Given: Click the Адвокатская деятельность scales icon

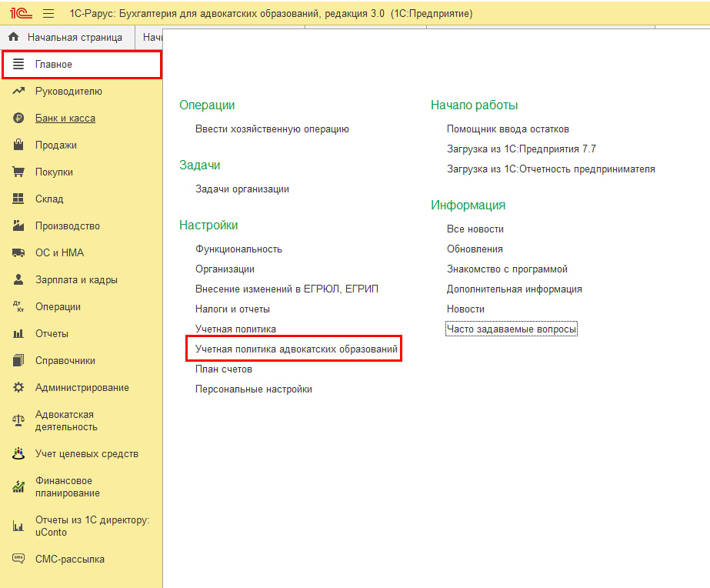Looking at the screenshot, I should (x=18, y=421).
